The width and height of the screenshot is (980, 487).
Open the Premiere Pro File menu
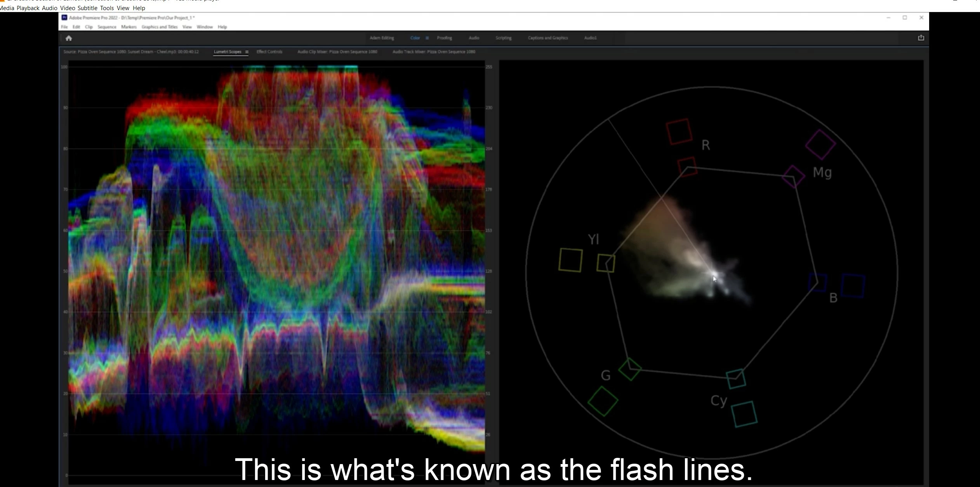[x=64, y=27]
